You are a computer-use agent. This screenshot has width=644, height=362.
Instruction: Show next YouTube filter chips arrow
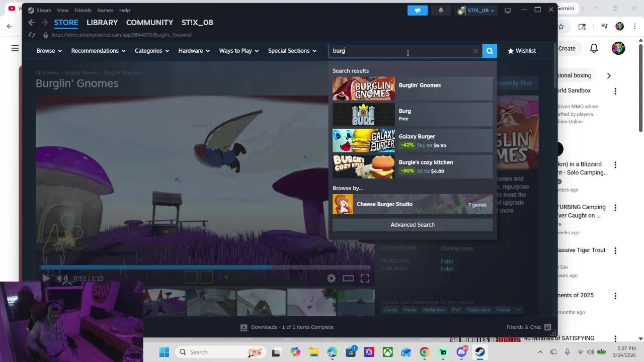[x=609, y=75]
